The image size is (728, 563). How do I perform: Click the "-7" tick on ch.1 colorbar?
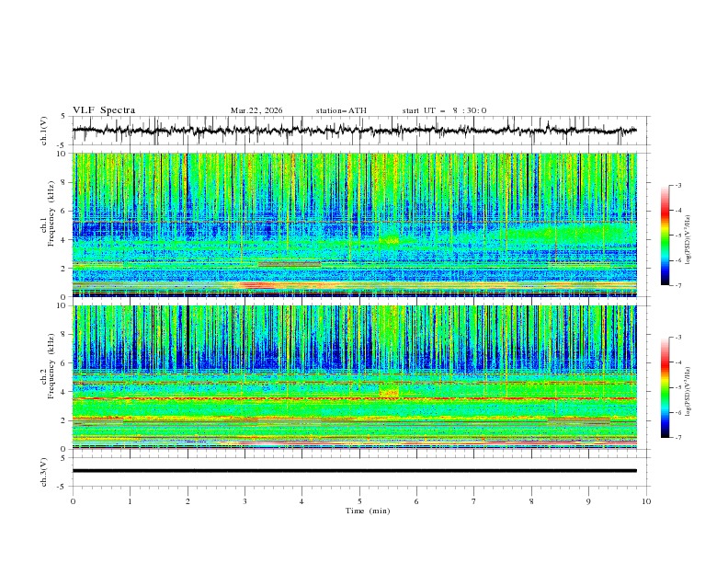pos(678,286)
